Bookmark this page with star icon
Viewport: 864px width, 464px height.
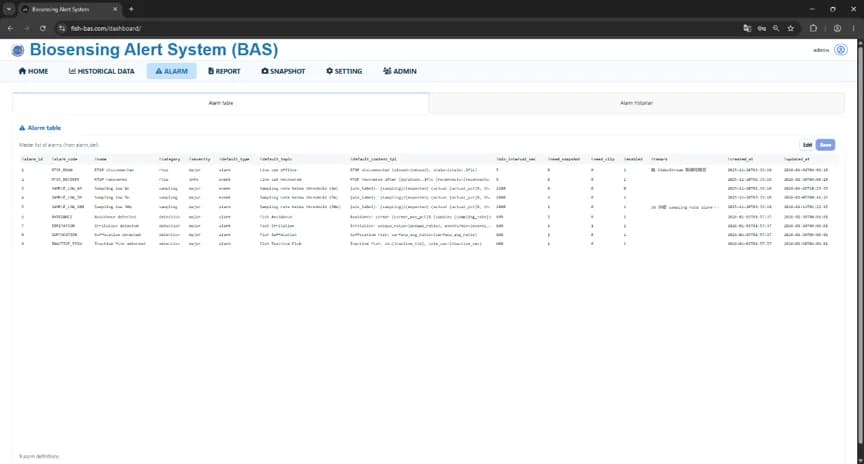click(x=791, y=28)
